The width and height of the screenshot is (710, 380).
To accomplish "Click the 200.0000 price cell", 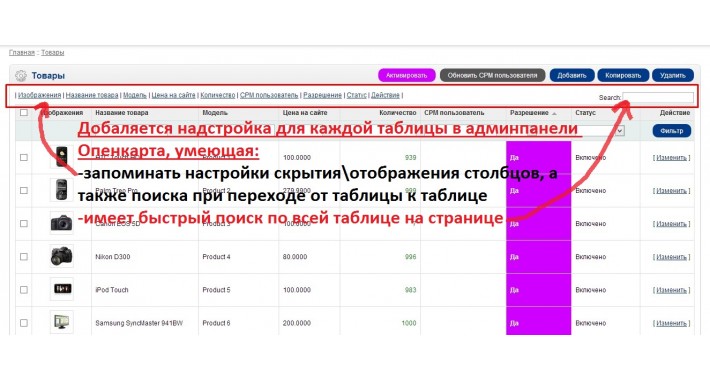I will [x=297, y=323].
